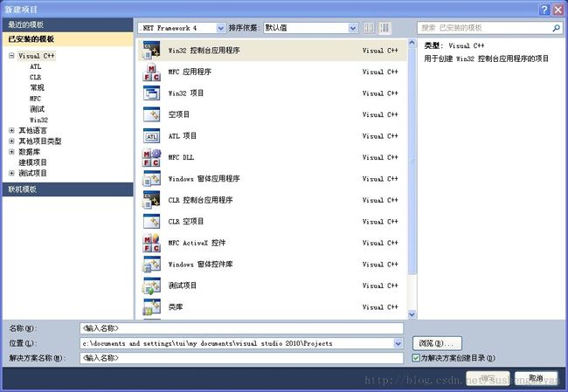Click the 确定 button
Screen dimensions: 568x392
(x=488, y=378)
